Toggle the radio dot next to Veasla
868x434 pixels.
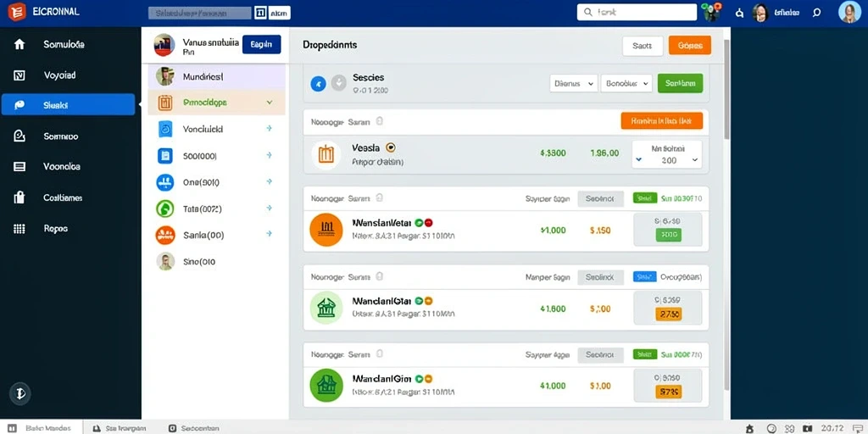(x=390, y=147)
